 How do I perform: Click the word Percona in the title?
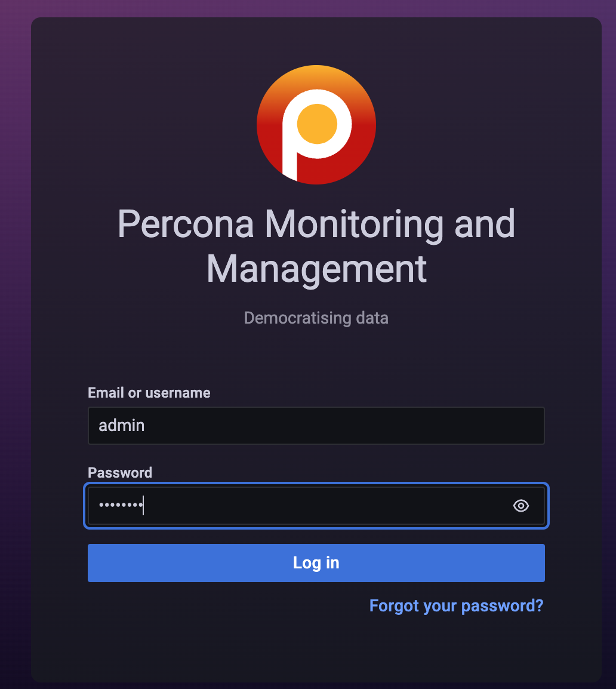(x=186, y=224)
